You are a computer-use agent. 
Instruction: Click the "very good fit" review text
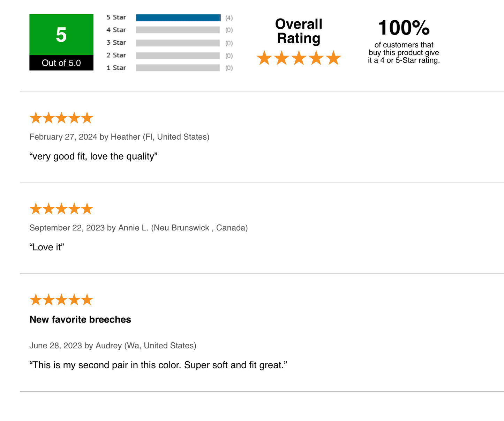(93, 156)
